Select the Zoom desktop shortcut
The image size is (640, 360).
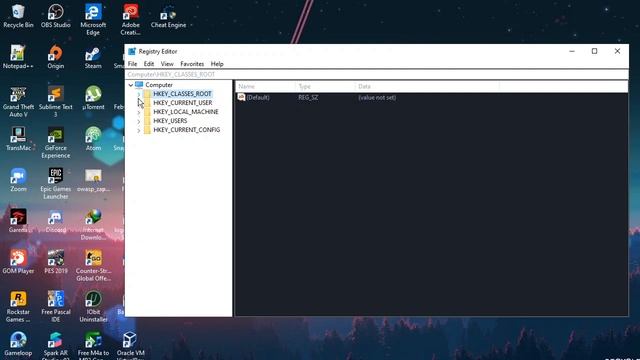(18, 180)
